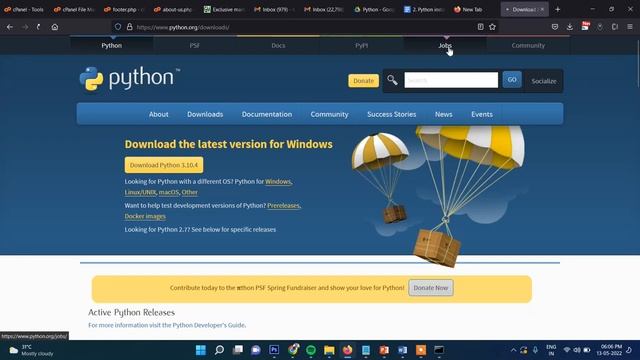Open Photoshop from the taskbar

coord(274,350)
